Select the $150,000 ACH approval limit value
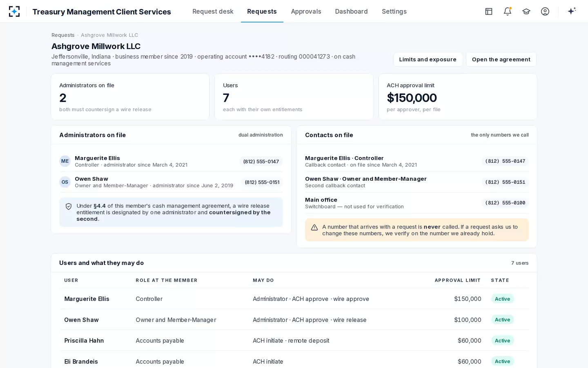This screenshot has width=588, height=368. (412, 98)
